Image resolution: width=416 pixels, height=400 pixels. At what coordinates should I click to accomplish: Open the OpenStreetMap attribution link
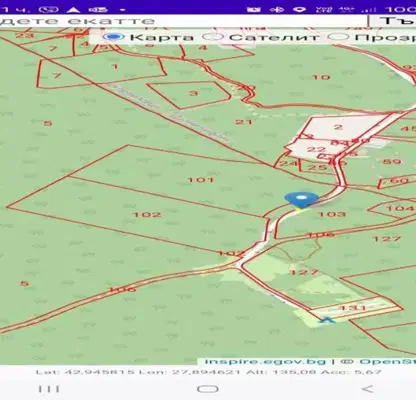coord(388,362)
